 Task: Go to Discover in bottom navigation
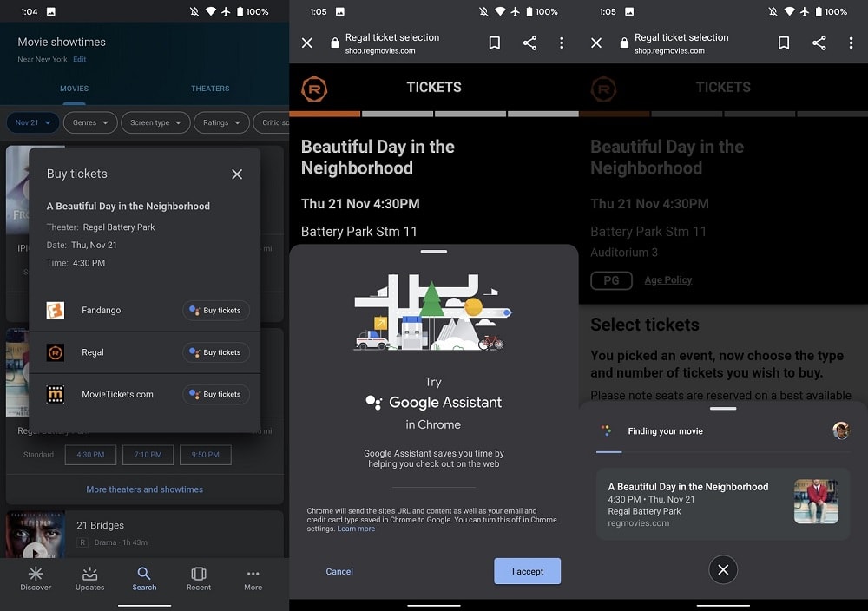coord(36,579)
